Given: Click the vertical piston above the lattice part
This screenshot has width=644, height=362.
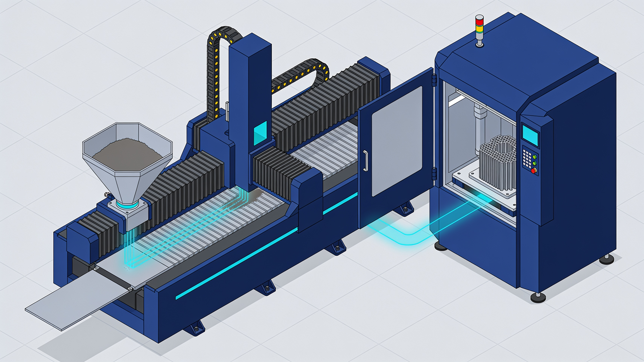Looking at the screenshot, I should pyautogui.click(x=480, y=130).
